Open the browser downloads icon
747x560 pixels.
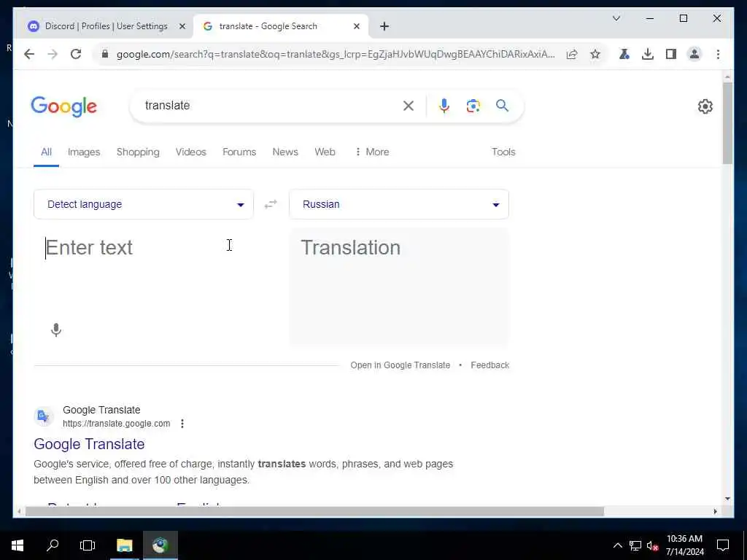pyautogui.click(x=648, y=54)
